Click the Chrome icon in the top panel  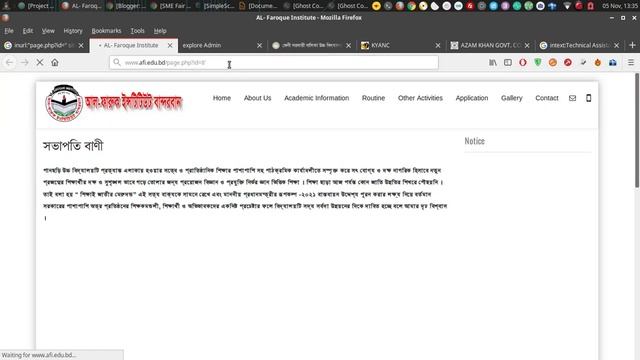click(x=411, y=6)
